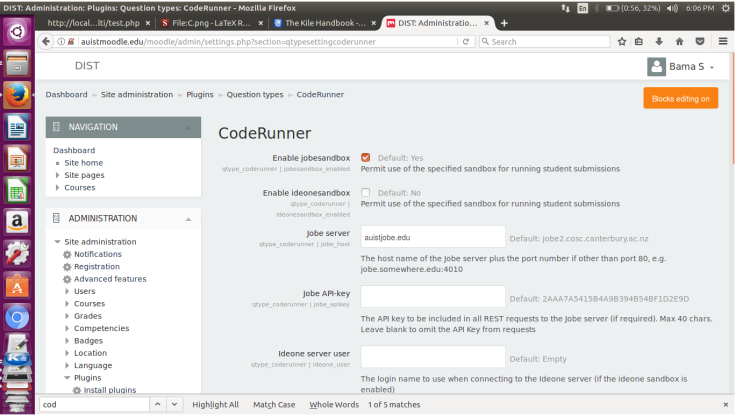This screenshot has width=736, height=418.
Task: Disable the Enable jobesandbox checkbox
Action: coord(366,157)
